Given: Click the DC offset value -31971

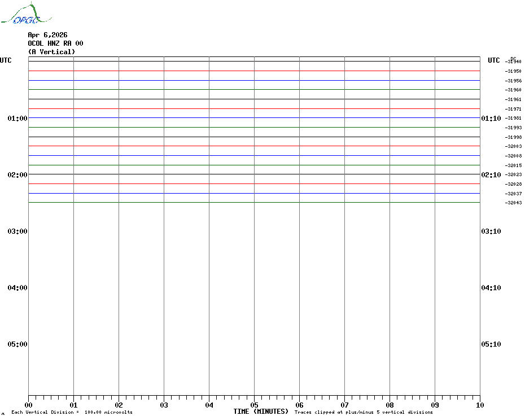Looking at the screenshot, I should 514,109.
